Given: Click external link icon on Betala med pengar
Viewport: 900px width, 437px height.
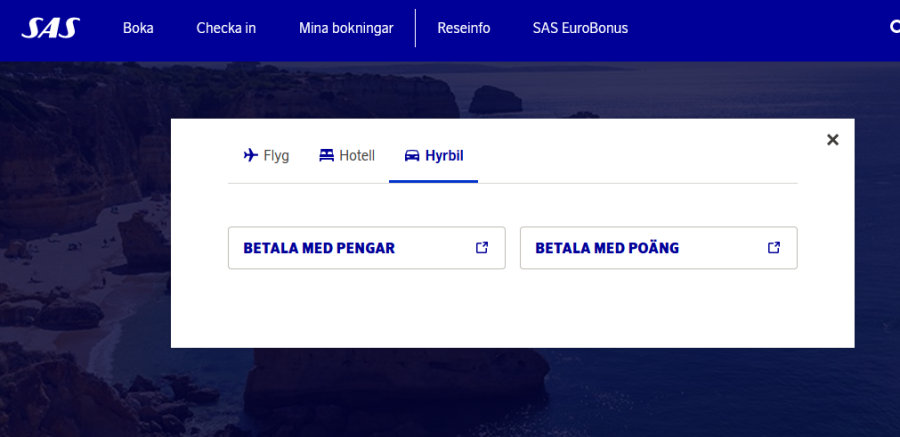Looking at the screenshot, I should [481, 248].
